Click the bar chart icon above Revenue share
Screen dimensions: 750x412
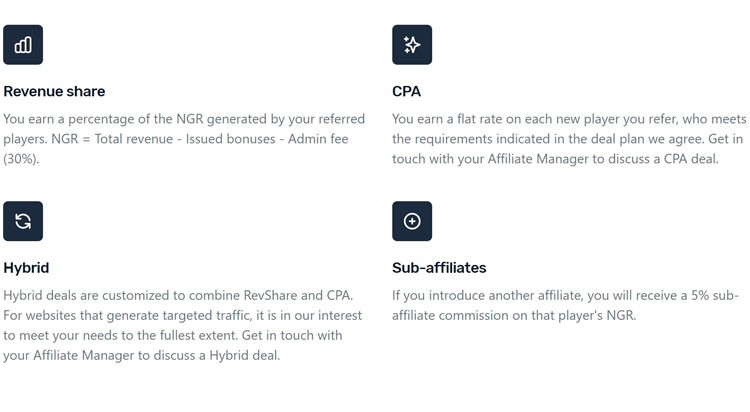[23, 45]
